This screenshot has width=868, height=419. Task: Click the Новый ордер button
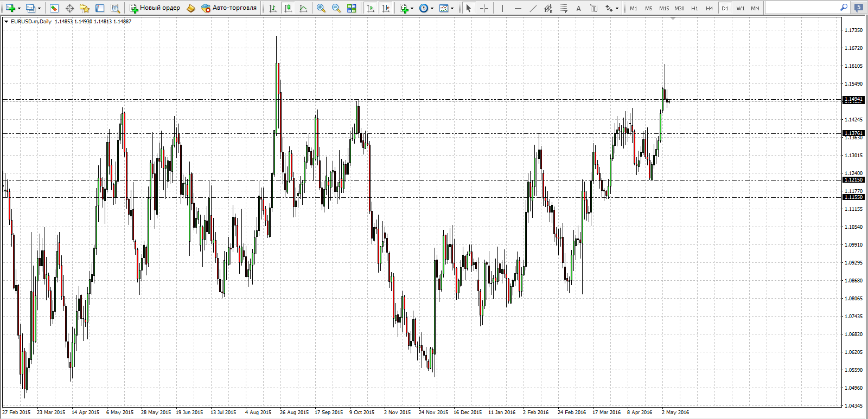pyautogui.click(x=155, y=8)
